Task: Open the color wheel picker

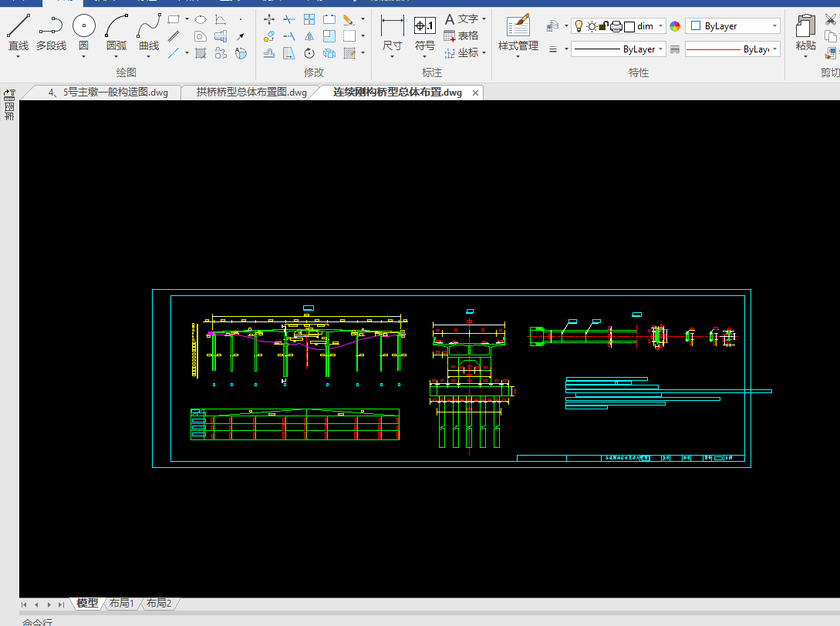Action: click(x=675, y=26)
